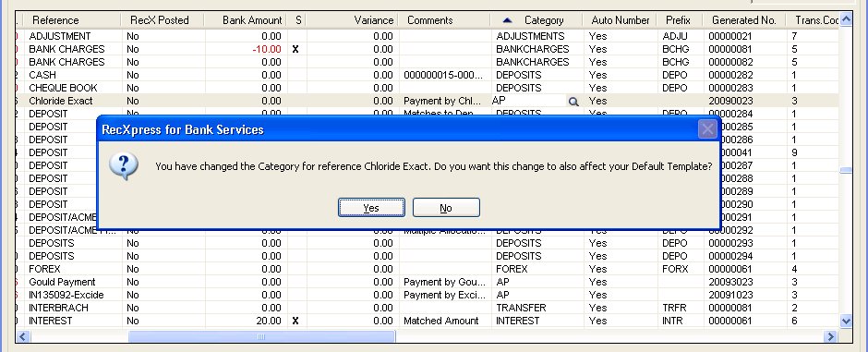Confirm the change with Yes button

coord(371,208)
